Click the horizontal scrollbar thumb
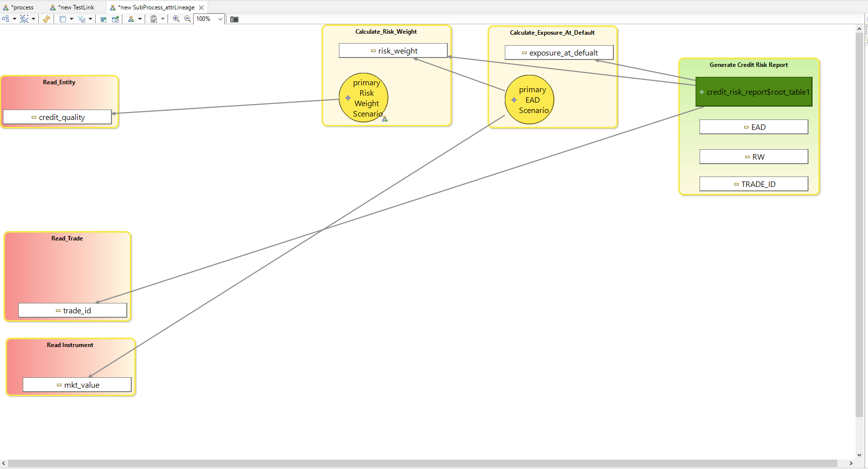 pyautogui.click(x=422, y=463)
